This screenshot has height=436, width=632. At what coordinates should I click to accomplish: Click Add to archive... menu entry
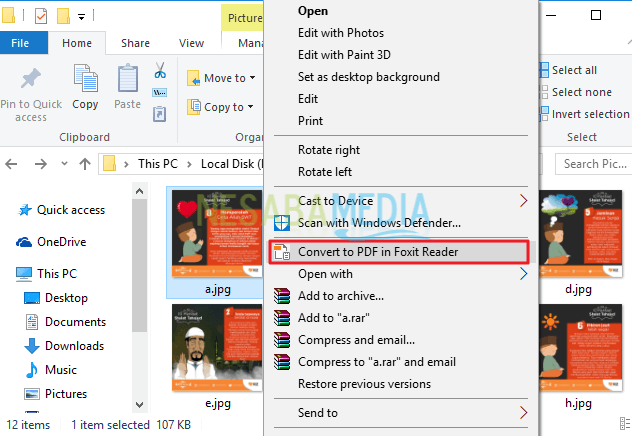[x=340, y=296]
